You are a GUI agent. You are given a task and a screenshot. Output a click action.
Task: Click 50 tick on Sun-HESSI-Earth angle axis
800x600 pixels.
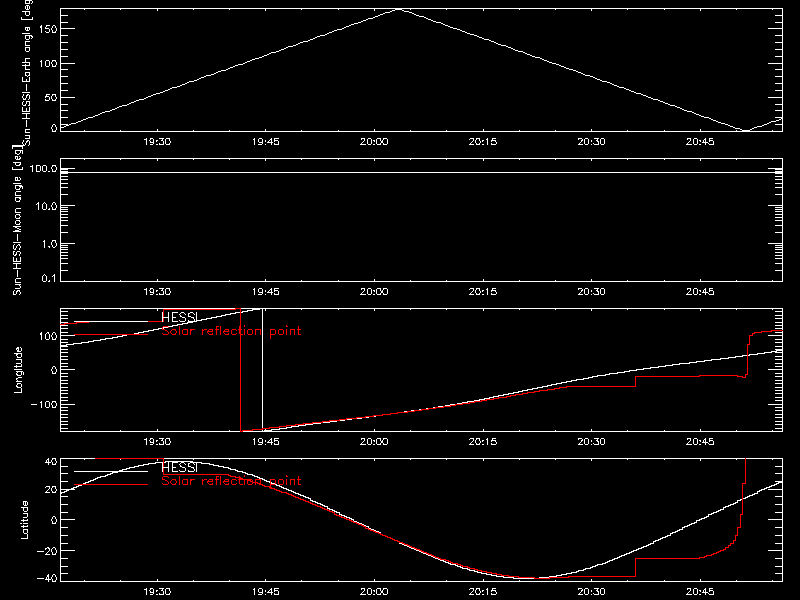pos(51,97)
